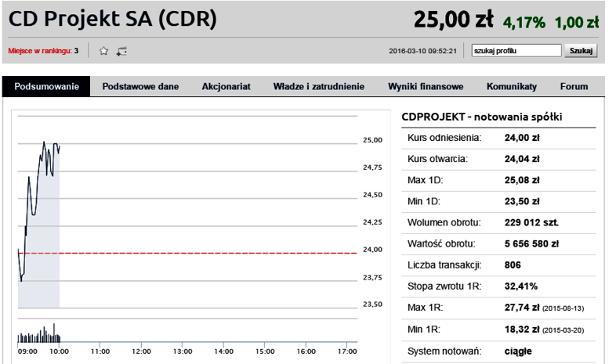Add CD Projekt to favorites star

[103, 51]
